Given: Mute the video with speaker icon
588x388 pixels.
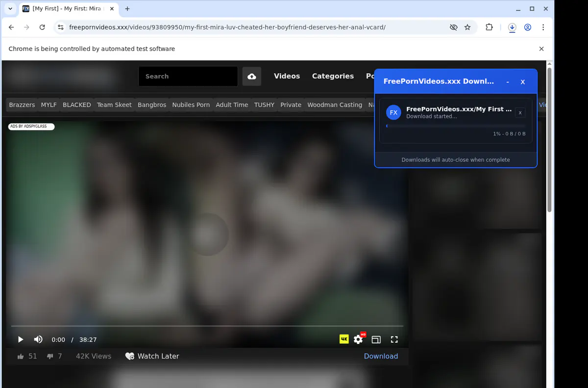Looking at the screenshot, I should 38,339.
